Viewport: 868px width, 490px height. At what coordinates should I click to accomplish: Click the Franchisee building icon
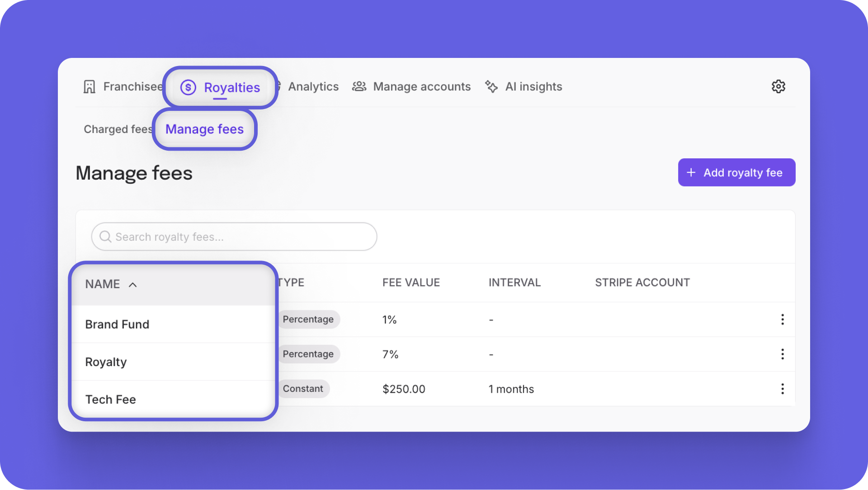(x=90, y=87)
